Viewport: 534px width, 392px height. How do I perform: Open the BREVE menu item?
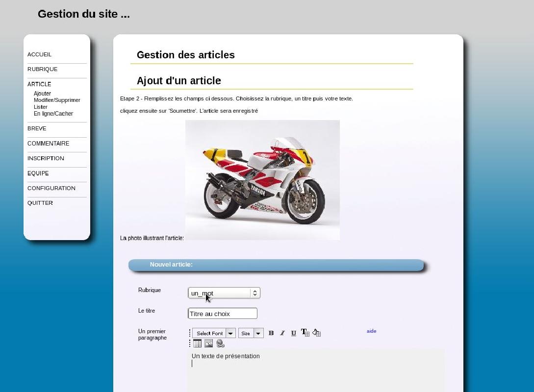[x=37, y=128]
